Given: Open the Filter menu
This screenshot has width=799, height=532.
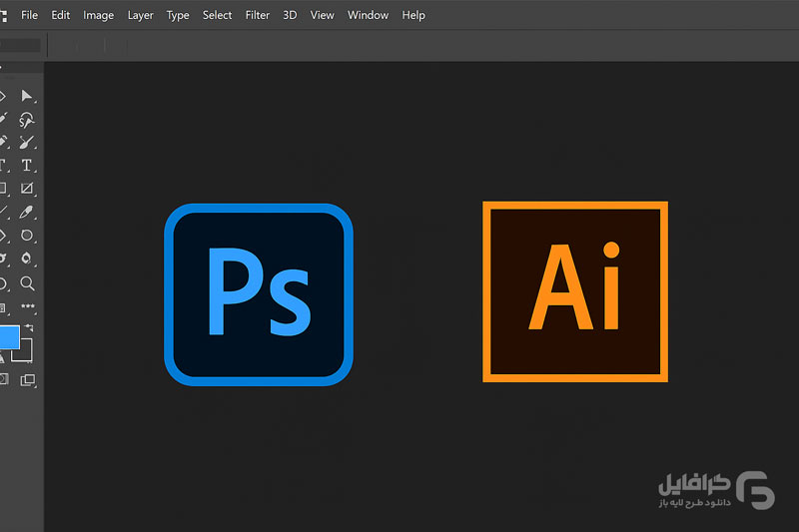Looking at the screenshot, I should (258, 15).
